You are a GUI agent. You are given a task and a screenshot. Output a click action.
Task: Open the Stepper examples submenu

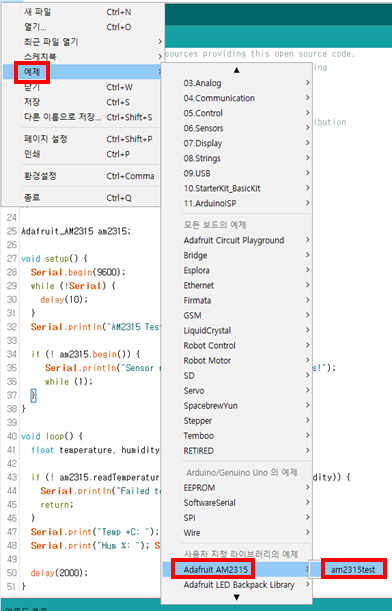[x=237, y=421]
